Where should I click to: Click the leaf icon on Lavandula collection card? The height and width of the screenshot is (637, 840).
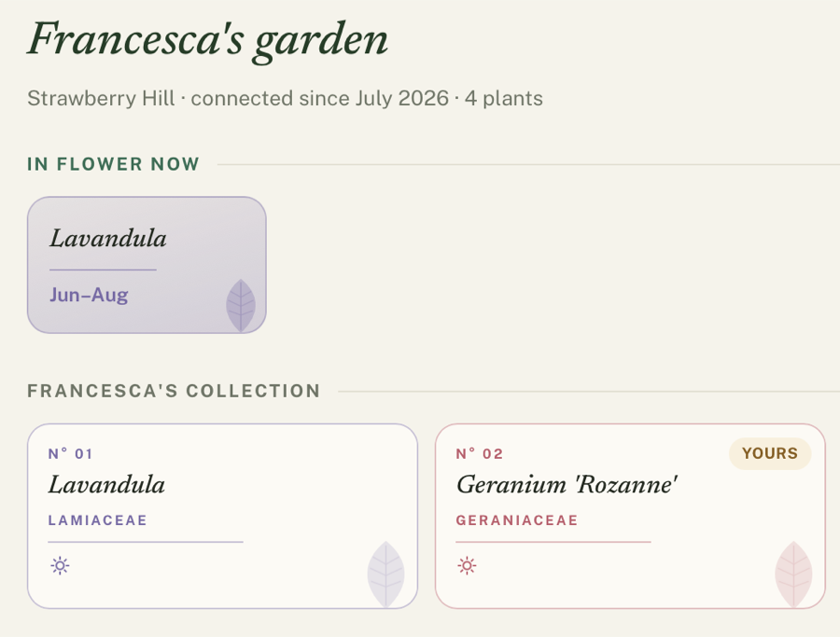pos(385,575)
